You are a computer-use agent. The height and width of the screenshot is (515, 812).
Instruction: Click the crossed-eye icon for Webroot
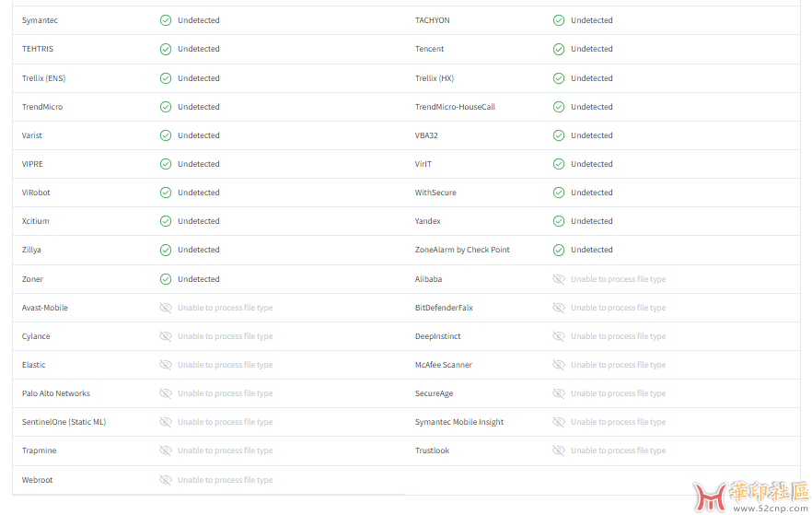(x=165, y=480)
